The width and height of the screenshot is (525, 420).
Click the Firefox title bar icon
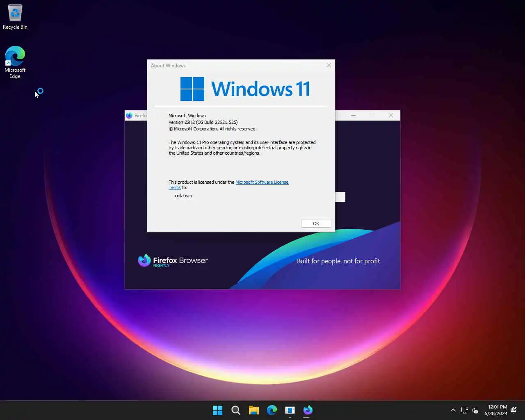pos(129,116)
